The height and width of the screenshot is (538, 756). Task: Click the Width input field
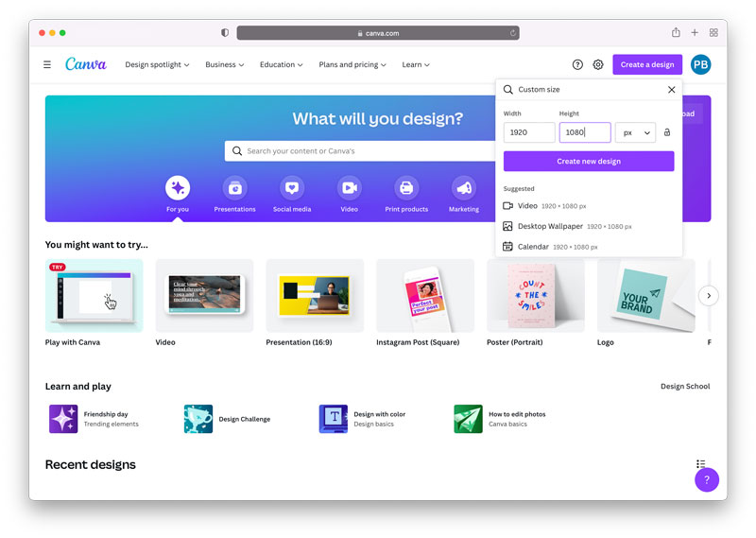coord(529,132)
